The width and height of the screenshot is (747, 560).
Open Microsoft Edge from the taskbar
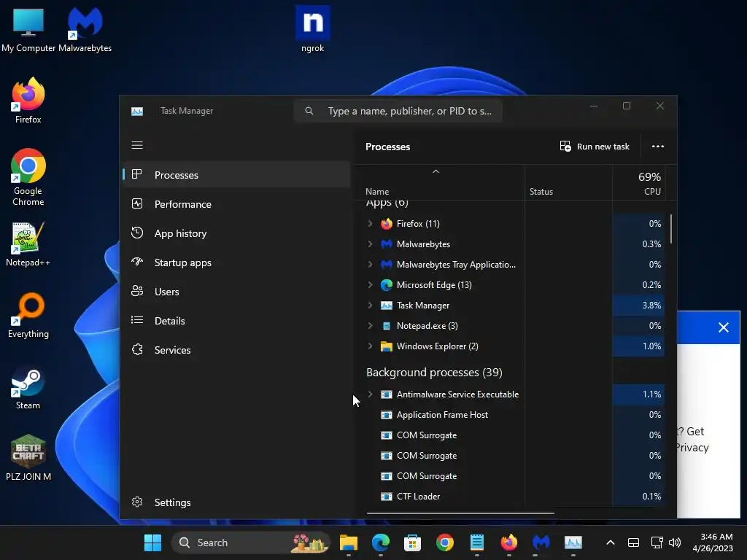pos(381,542)
